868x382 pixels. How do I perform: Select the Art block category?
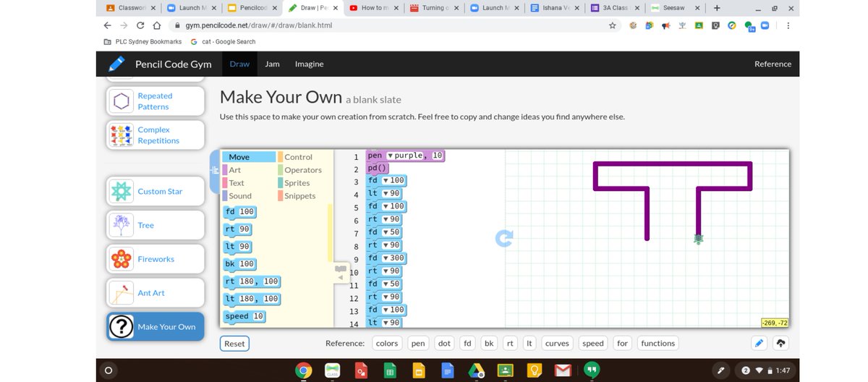point(249,170)
